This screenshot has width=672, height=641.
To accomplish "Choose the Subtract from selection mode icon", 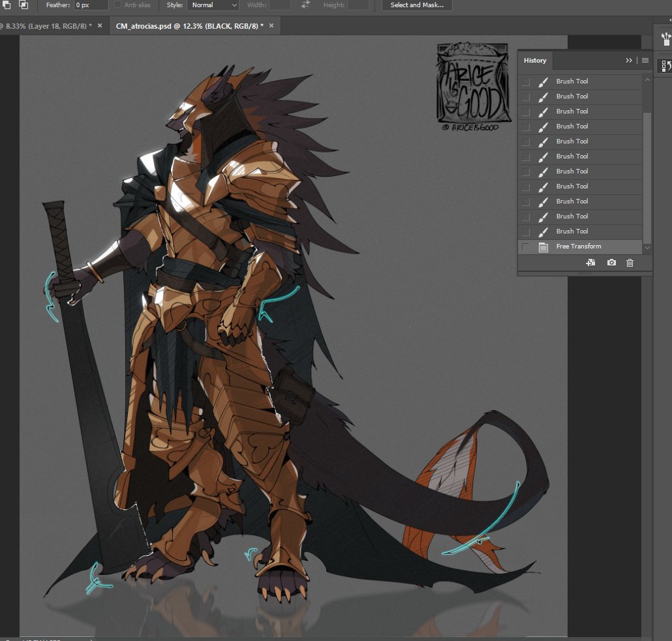I will coord(7,5).
